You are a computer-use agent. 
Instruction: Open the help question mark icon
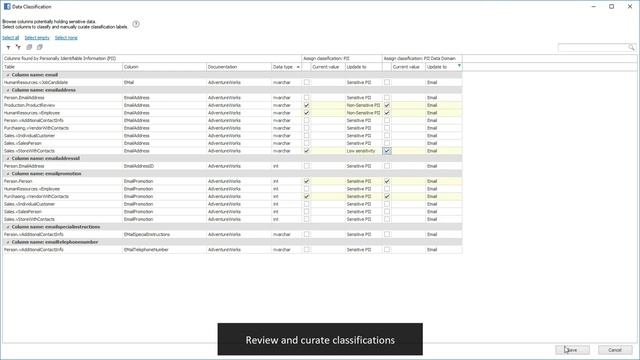tap(136, 24)
